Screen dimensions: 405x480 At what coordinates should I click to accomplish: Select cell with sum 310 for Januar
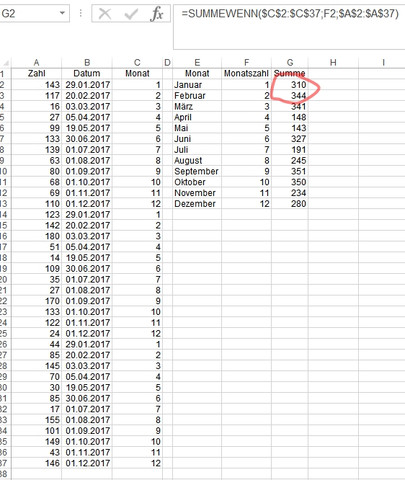pyautogui.click(x=290, y=85)
